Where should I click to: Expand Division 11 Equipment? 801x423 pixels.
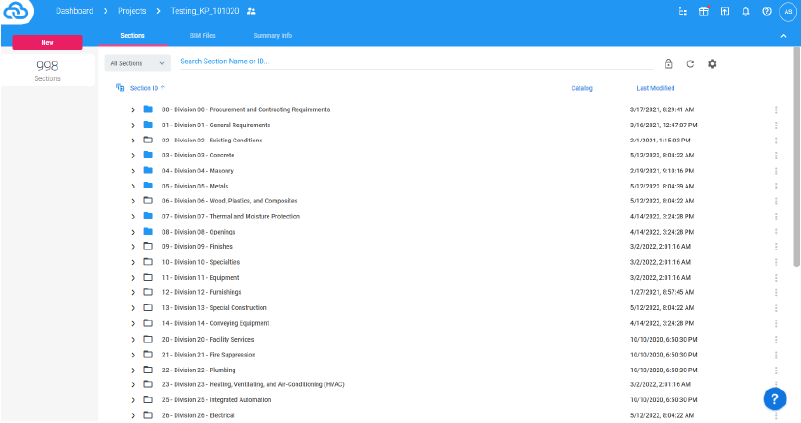click(133, 277)
